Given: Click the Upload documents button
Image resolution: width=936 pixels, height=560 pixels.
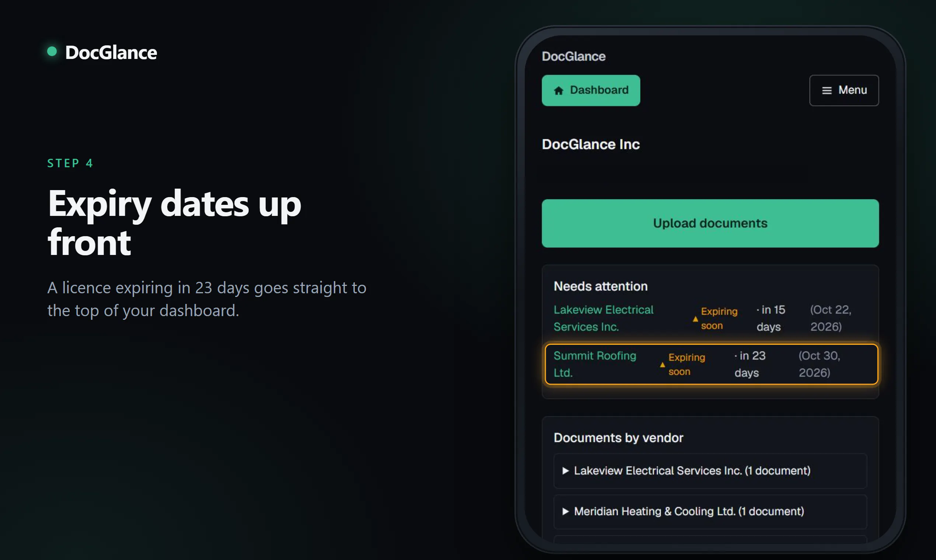Looking at the screenshot, I should pos(710,223).
